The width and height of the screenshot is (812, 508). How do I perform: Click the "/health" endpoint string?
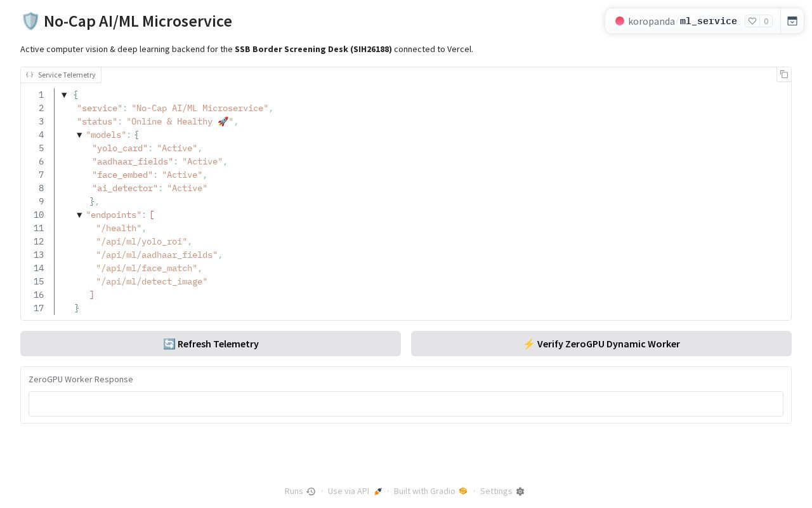pyautogui.click(x=119, y=228)
